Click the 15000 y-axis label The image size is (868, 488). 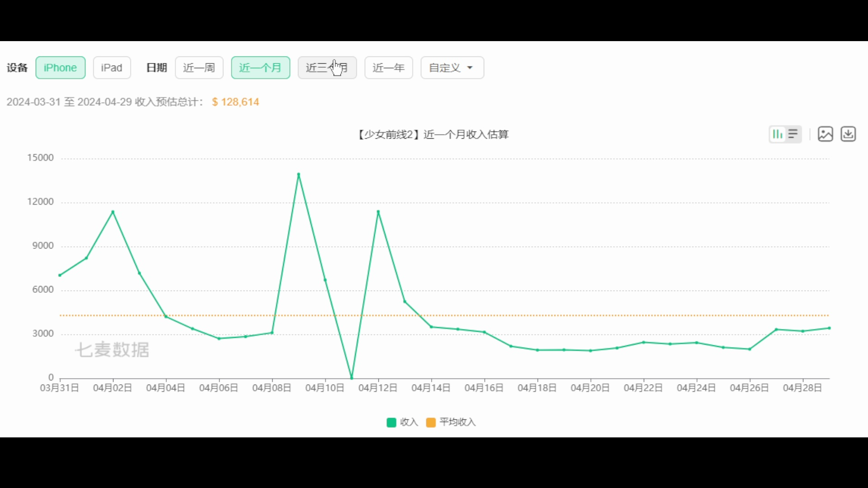point(40,158)
